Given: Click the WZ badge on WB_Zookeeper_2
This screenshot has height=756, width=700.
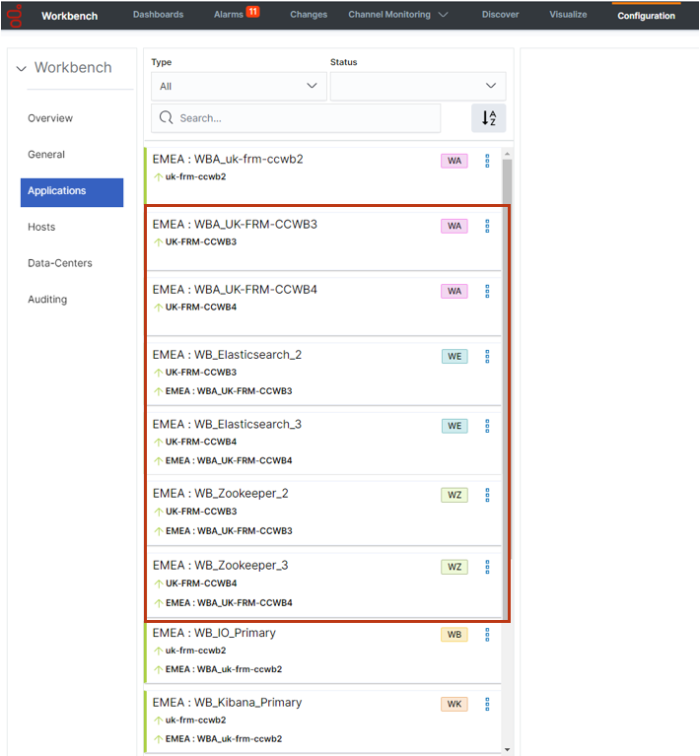Looking at the screenshot, I should tap(454, 495).
